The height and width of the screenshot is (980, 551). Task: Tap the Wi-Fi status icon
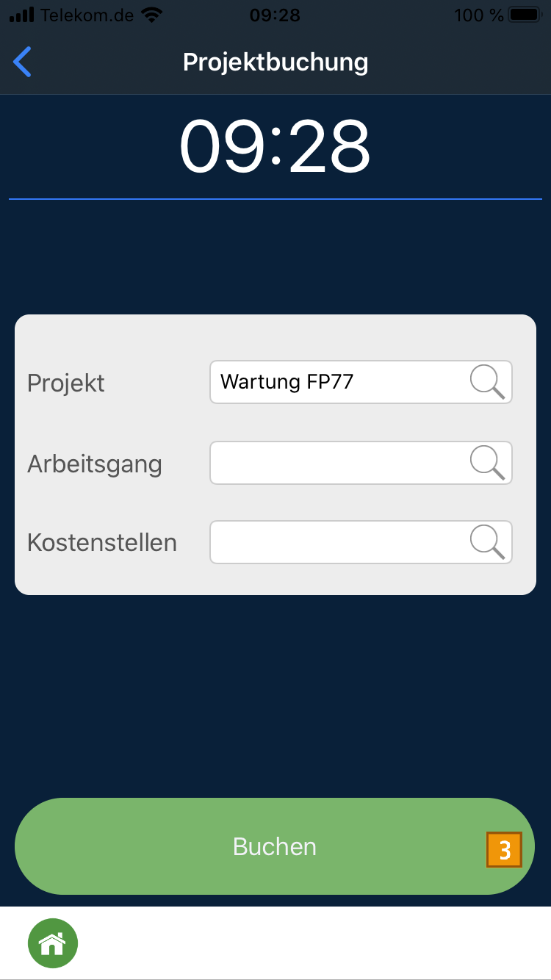tap(153, 15)
